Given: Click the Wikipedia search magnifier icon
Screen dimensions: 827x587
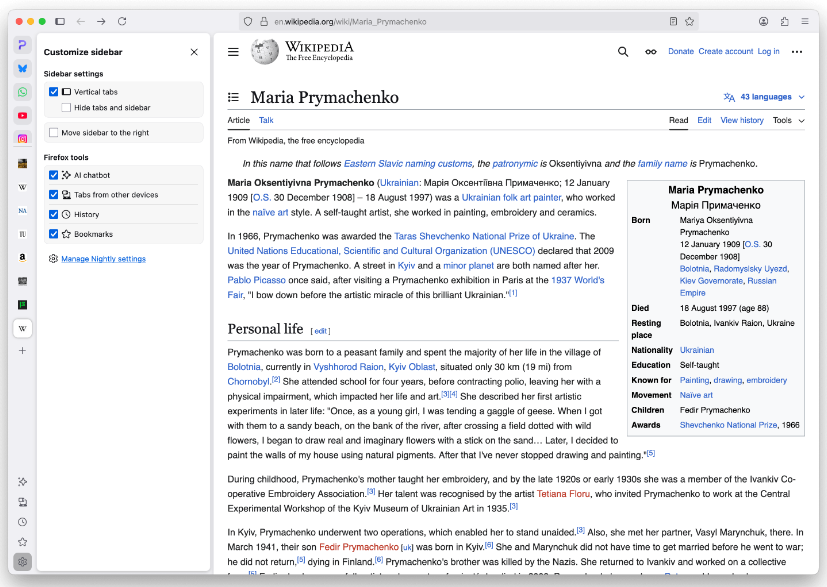Looking at the screenshot, I should (623, 52).
